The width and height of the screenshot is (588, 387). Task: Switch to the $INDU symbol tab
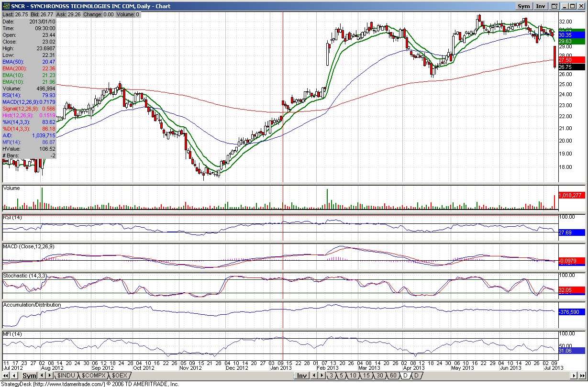[x=66, y=376]
